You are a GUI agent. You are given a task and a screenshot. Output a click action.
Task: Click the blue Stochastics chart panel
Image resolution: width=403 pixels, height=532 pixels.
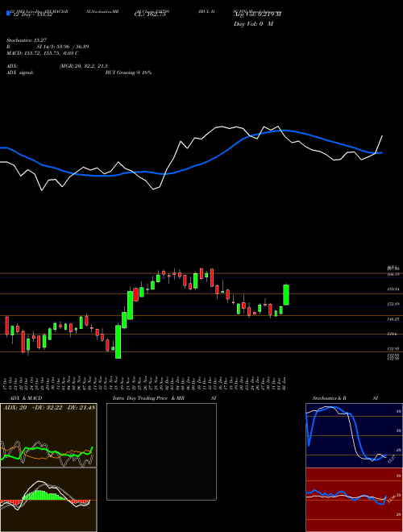point(354,435)
